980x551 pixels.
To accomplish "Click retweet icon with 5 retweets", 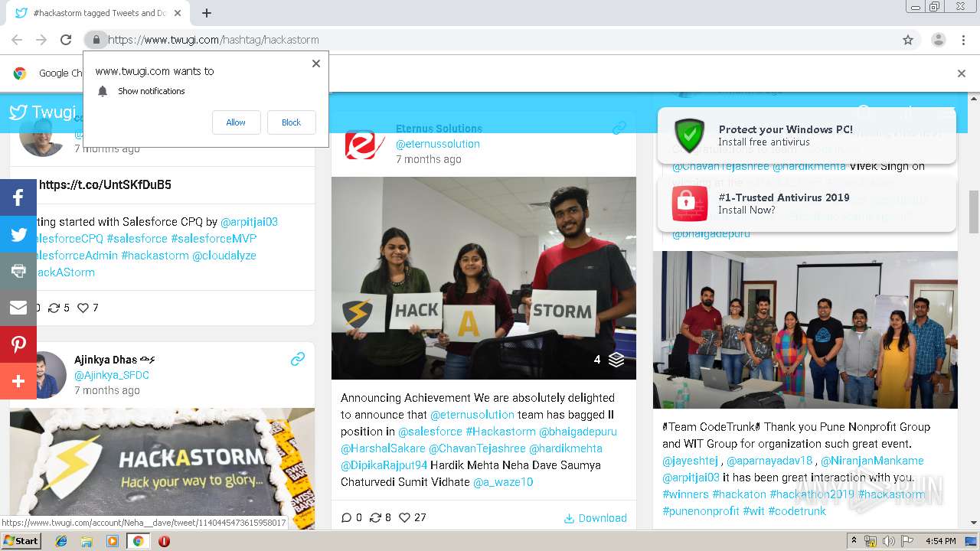I will (54, 308).
